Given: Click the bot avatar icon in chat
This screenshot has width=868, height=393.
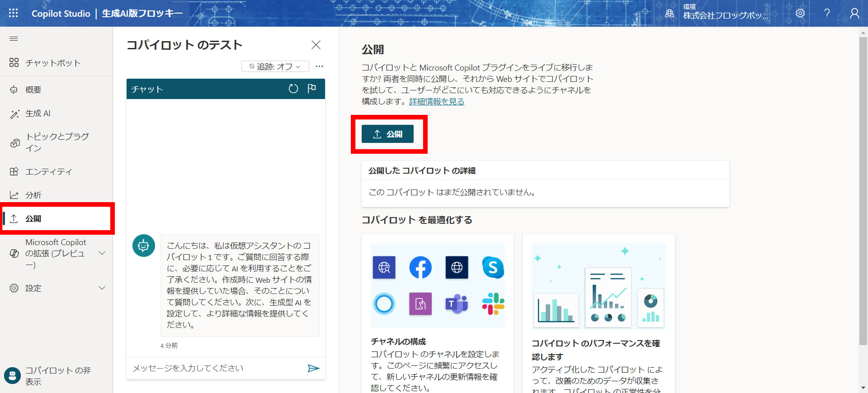Looking at the screenshot, I should 143,246.
